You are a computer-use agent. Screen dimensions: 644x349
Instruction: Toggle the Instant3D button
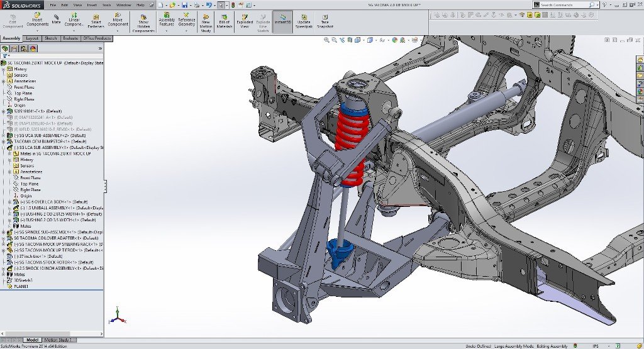(282, 21)
